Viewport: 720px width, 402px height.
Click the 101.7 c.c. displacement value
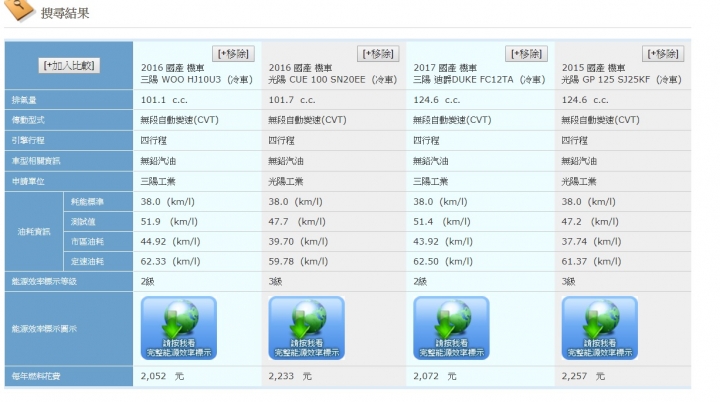click(292, 100)
